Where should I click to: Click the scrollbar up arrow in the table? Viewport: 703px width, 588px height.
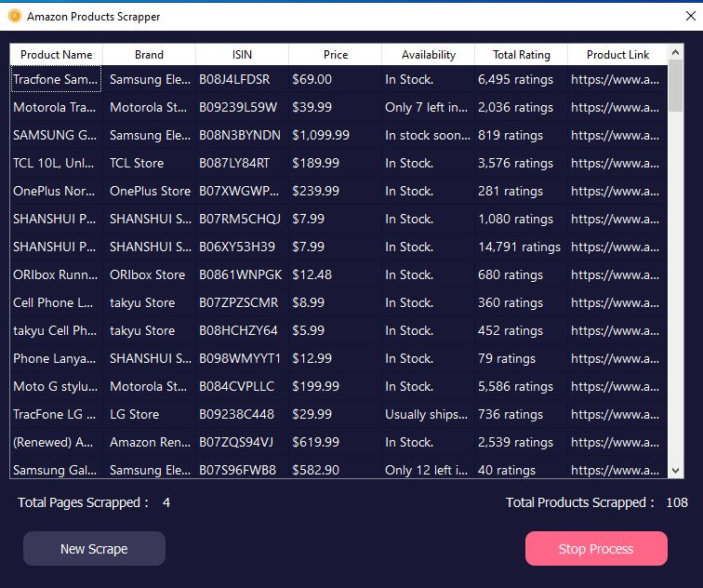tap(676, 52)
